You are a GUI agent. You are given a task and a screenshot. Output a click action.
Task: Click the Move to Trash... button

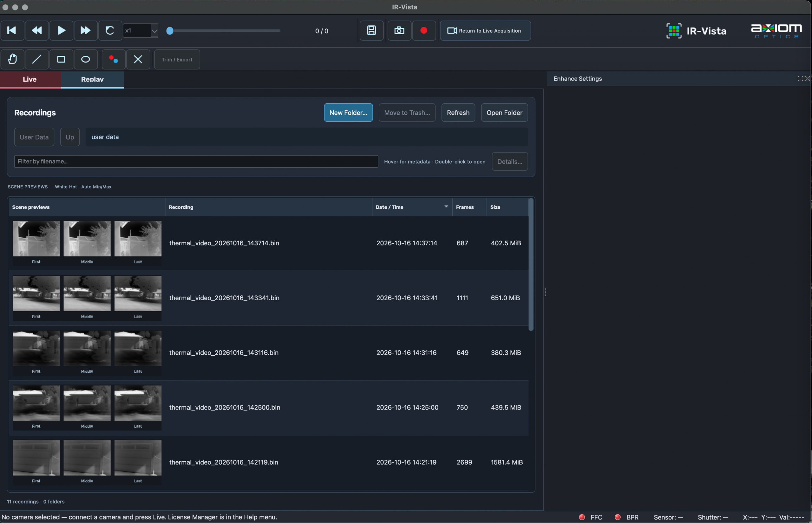click(407, 113)
